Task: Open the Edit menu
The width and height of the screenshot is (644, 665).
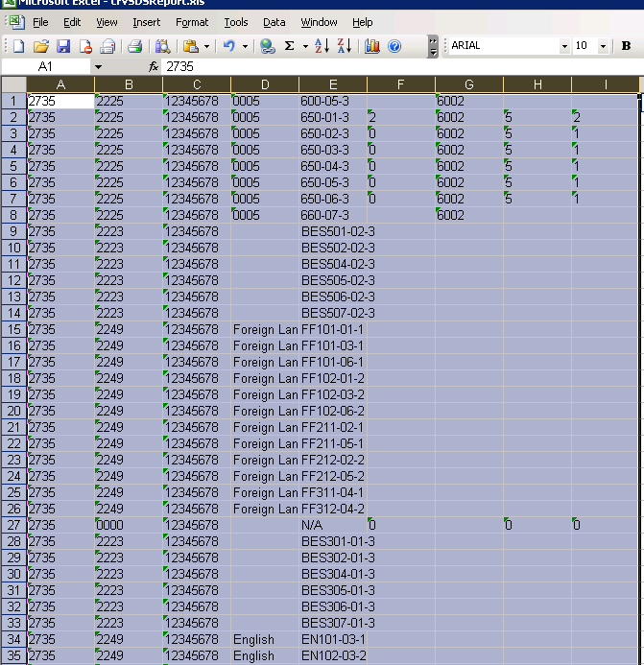Action: click(72, 22)
